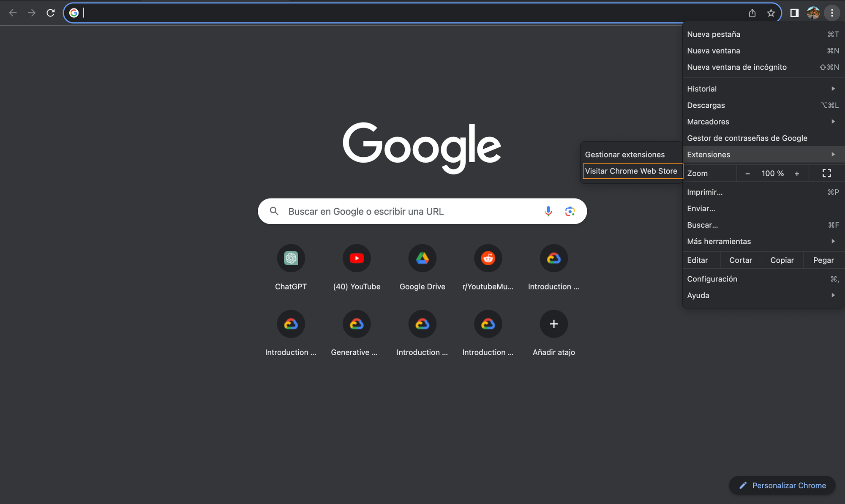This screenshot has height=504, width=845.
Task: Open the ChatGPT shortcut
Action: [291, 268]
